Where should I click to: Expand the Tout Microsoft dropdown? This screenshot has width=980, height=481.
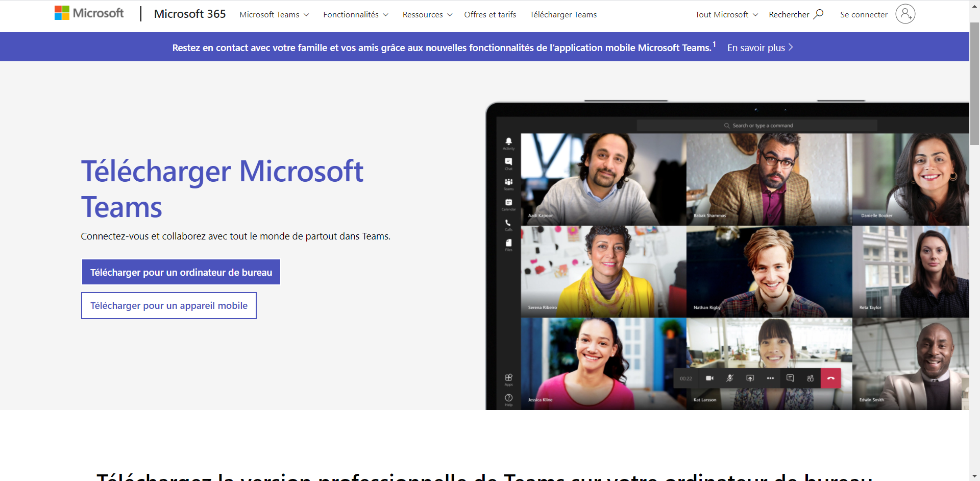pyautogui.click(x=726, y=15)
